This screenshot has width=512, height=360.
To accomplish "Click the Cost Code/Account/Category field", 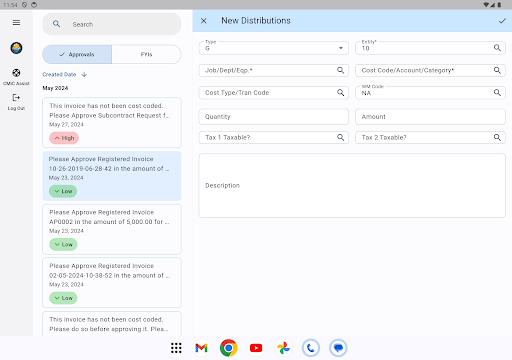I will [x=430, y=70].
